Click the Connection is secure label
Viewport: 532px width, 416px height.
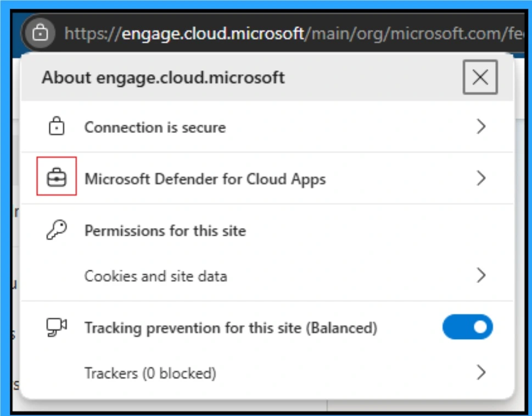[x=155, y=126]
